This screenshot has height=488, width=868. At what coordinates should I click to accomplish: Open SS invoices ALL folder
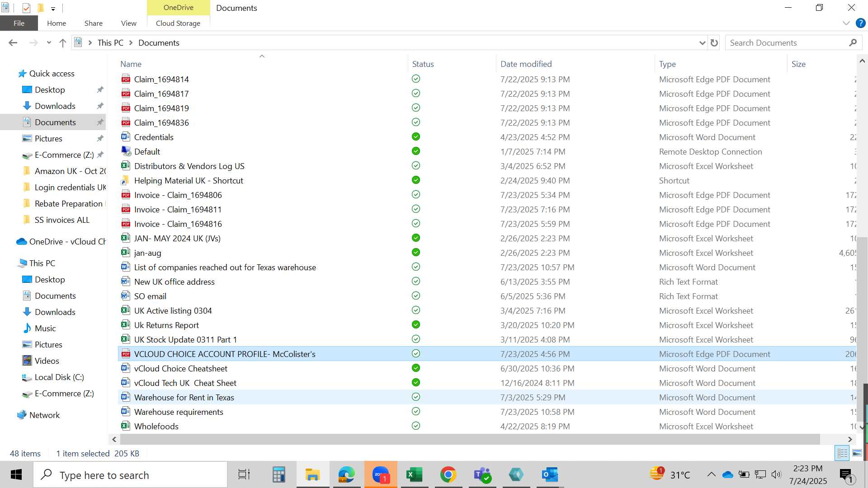(x=62, y=220)
